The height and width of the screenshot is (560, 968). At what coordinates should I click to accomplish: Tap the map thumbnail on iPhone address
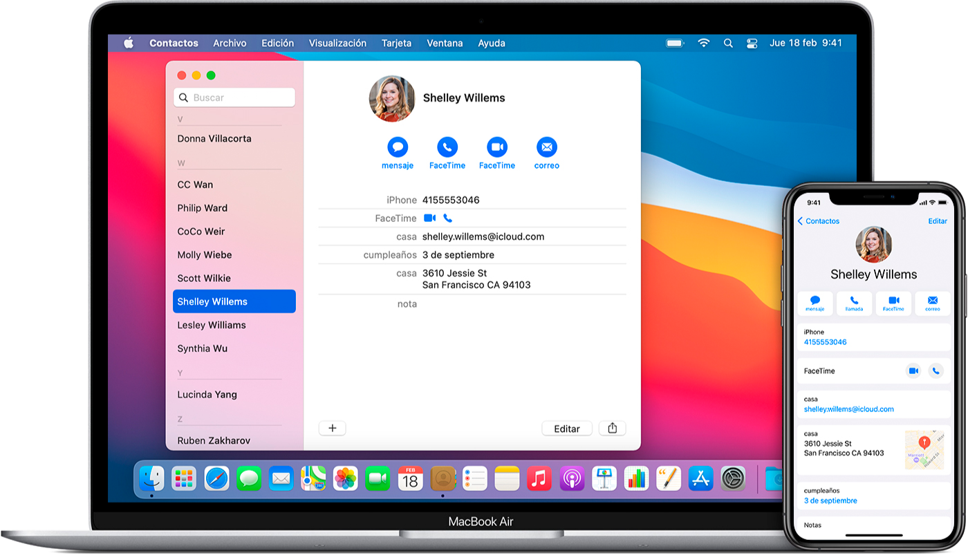(924, 449)
